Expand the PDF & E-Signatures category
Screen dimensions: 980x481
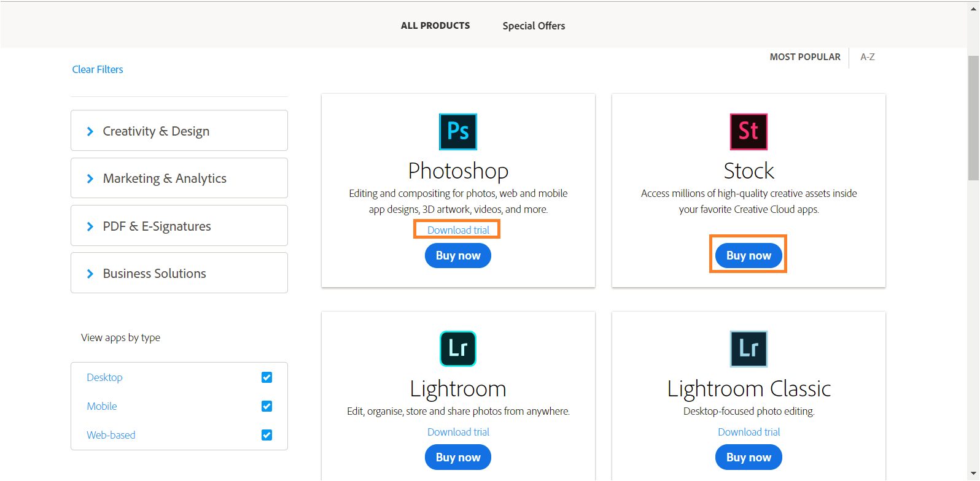(179, 226)
